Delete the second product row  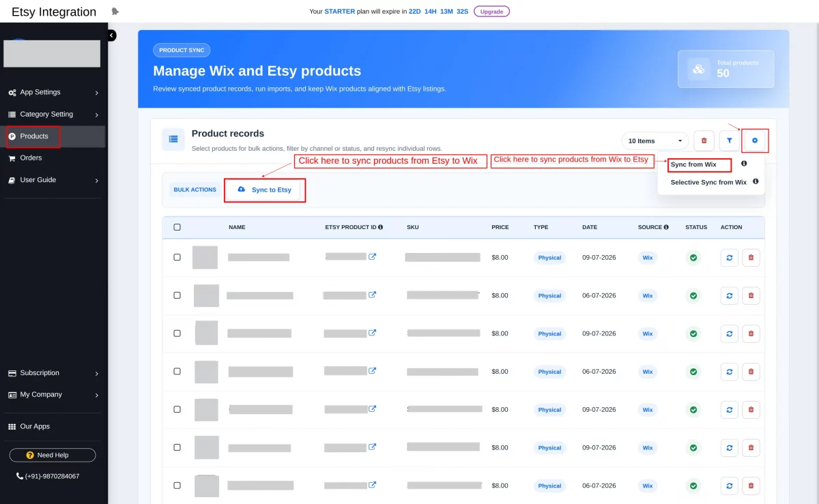pos(751,296)
